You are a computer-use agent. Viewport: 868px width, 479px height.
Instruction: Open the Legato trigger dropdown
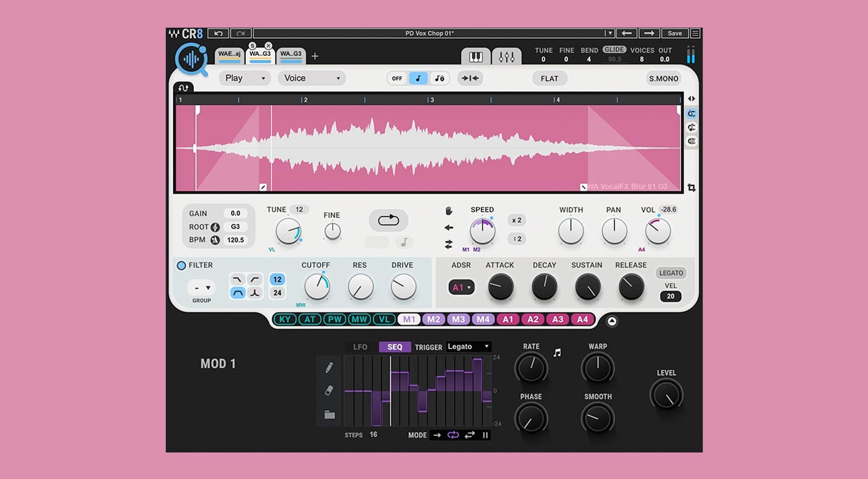tap(469, 347)
